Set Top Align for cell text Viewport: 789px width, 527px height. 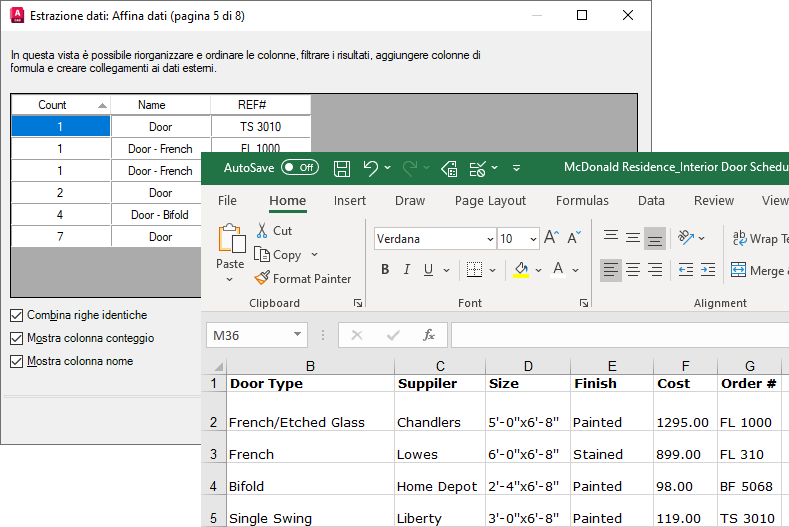click(611, 238)
